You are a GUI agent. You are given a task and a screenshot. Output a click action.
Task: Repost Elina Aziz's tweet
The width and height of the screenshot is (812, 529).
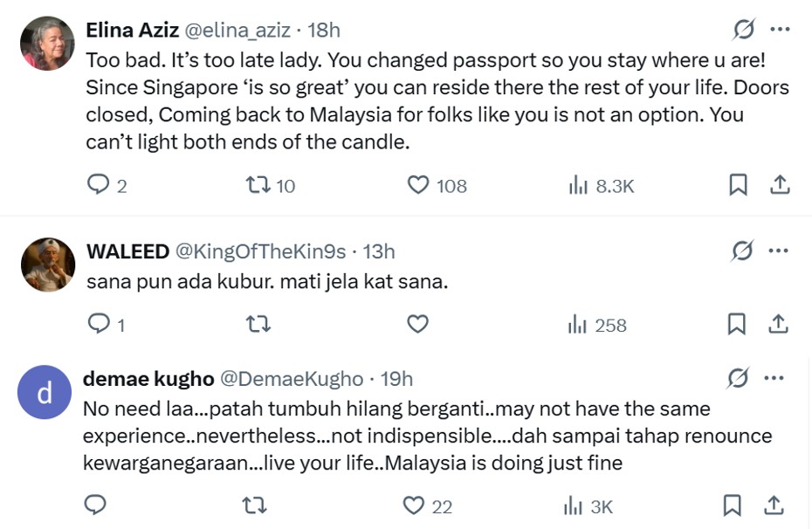(x=257, y=185)
